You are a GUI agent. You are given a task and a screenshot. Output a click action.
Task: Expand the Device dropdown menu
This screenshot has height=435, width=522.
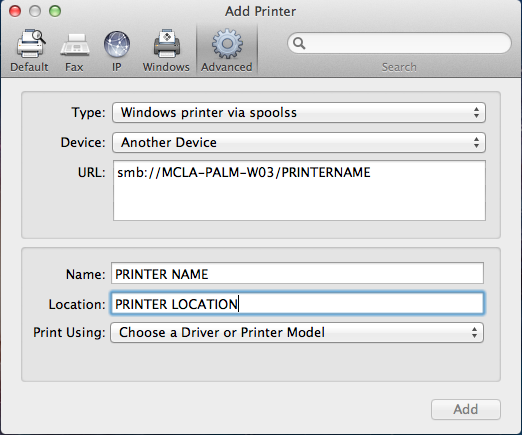(299, 143)
